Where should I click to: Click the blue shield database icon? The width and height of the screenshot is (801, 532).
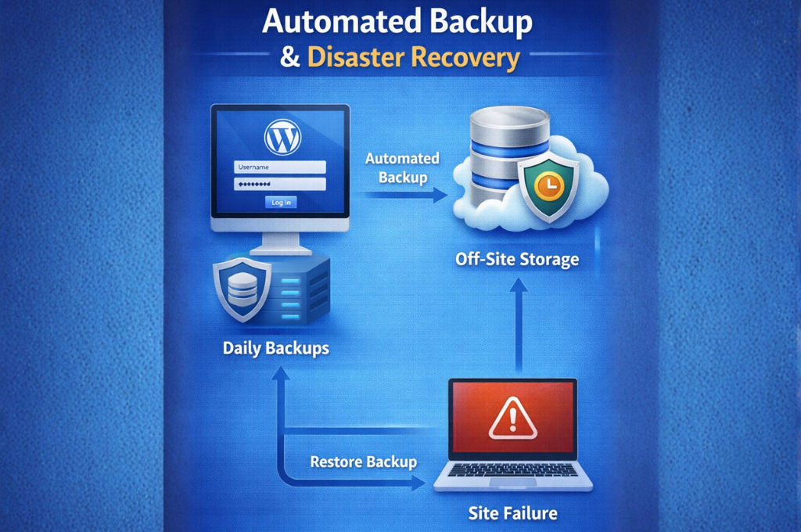coord(242,289)
